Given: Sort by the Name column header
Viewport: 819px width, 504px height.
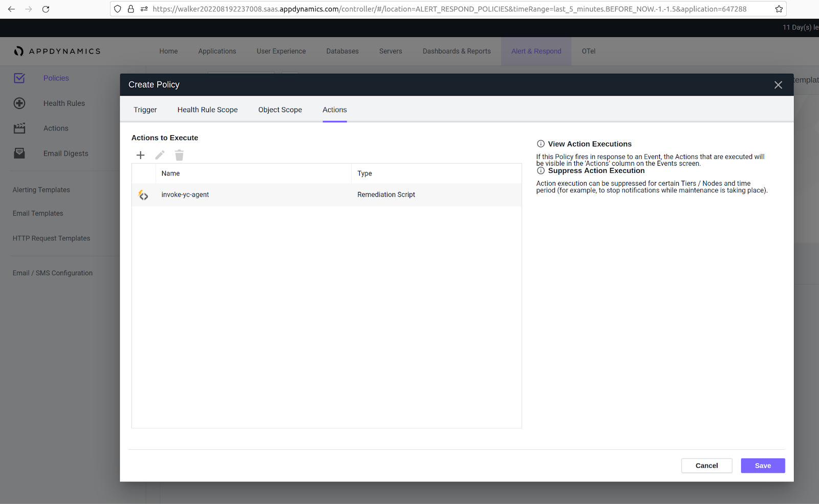Looking at the screenshot, I should coord(170,173).
